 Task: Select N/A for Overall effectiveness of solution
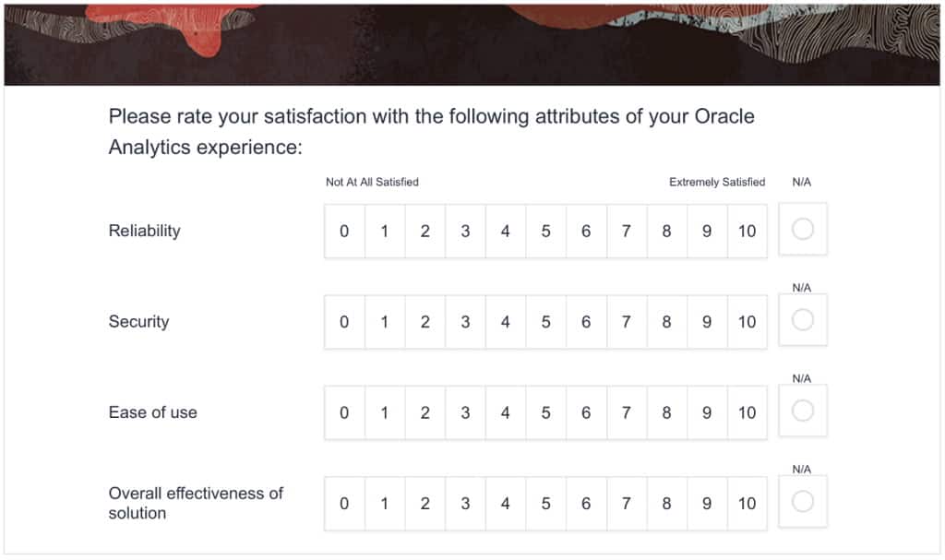pyautogui.click(x=803, y=502)
